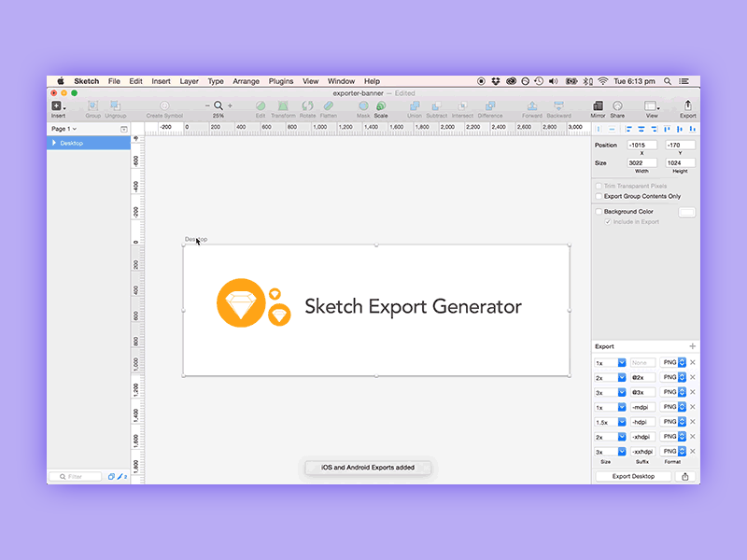Click the Union boolean icon
The image size is (747, 560).
415,106
